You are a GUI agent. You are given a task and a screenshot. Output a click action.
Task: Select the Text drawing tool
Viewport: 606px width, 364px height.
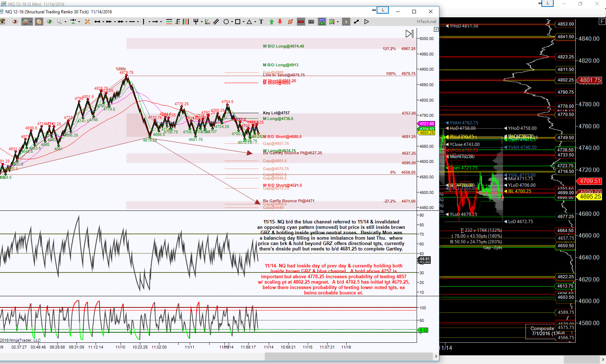(x=261, y=22)
